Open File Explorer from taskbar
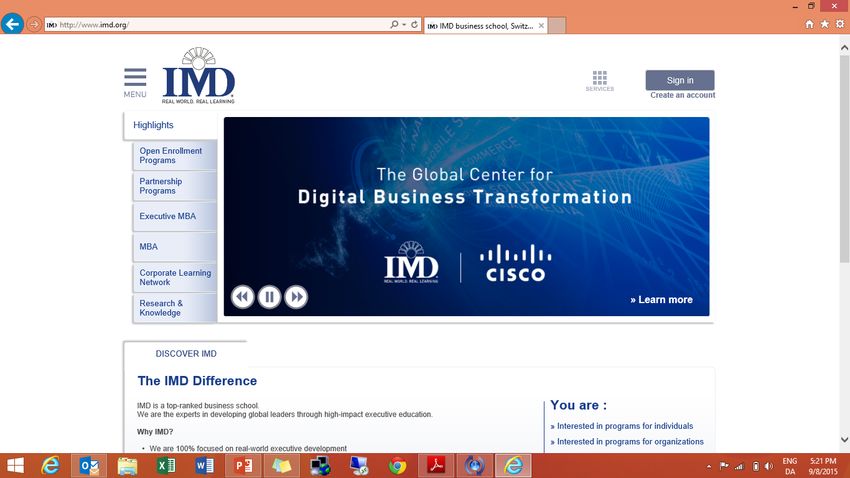Viewport: 850px width, 478px height. (127, 466)
